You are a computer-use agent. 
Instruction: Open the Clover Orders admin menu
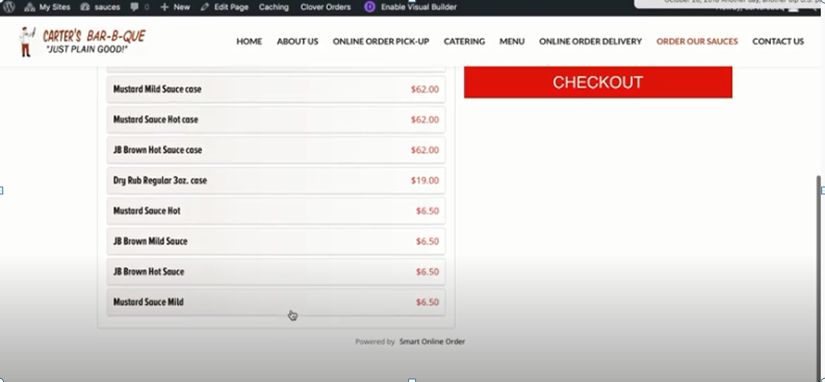[x=326, y=7]
